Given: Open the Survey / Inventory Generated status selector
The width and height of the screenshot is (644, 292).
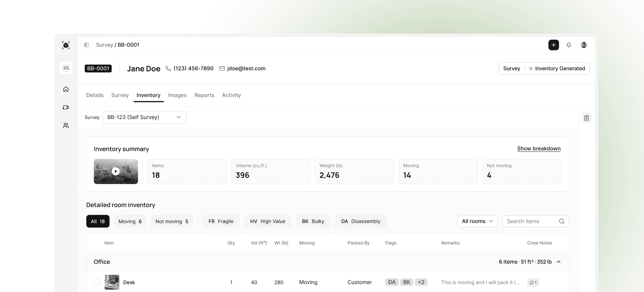Looking at the screenshot, I should point(544,69).
